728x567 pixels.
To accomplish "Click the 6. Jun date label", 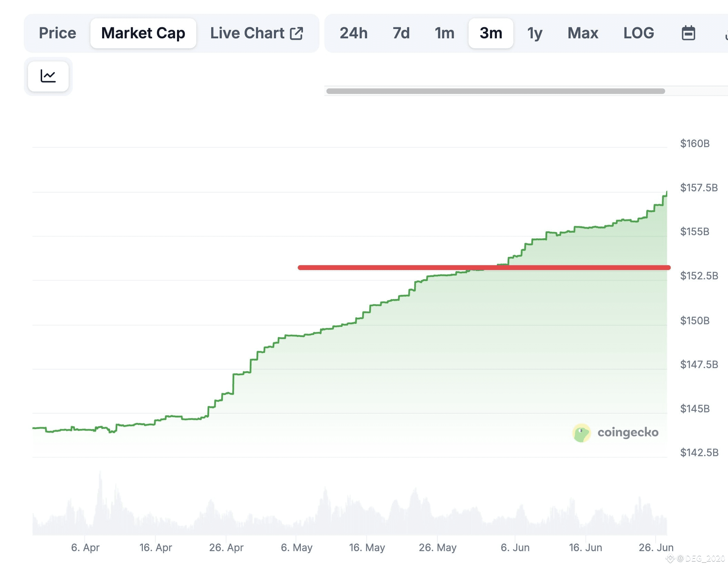I will click(515, 547).
